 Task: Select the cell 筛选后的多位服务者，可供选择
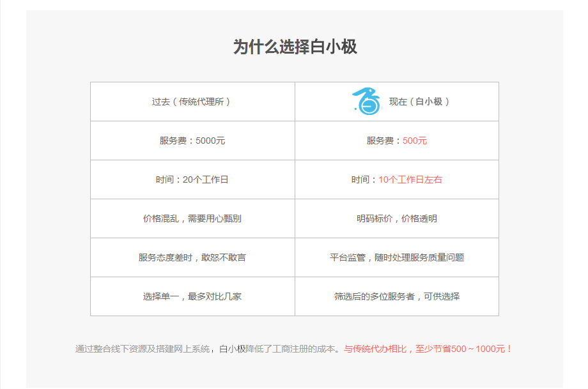click(397, 296)
